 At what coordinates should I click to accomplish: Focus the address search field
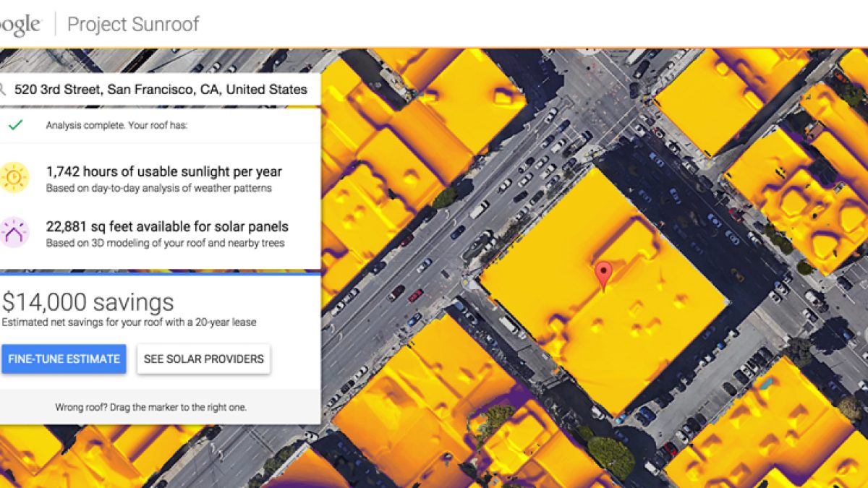160,90
